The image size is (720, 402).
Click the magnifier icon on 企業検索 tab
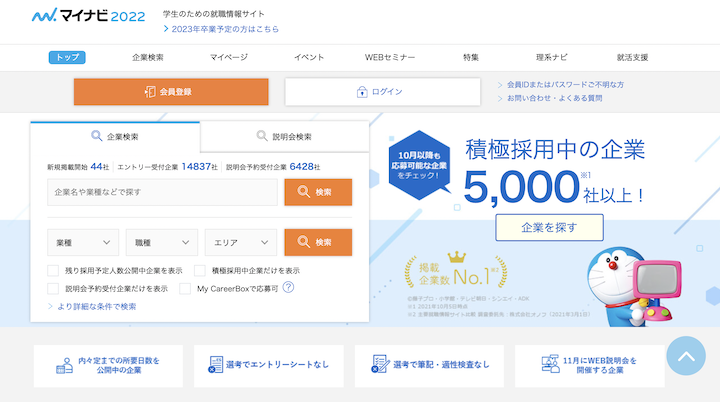[96, 136]
